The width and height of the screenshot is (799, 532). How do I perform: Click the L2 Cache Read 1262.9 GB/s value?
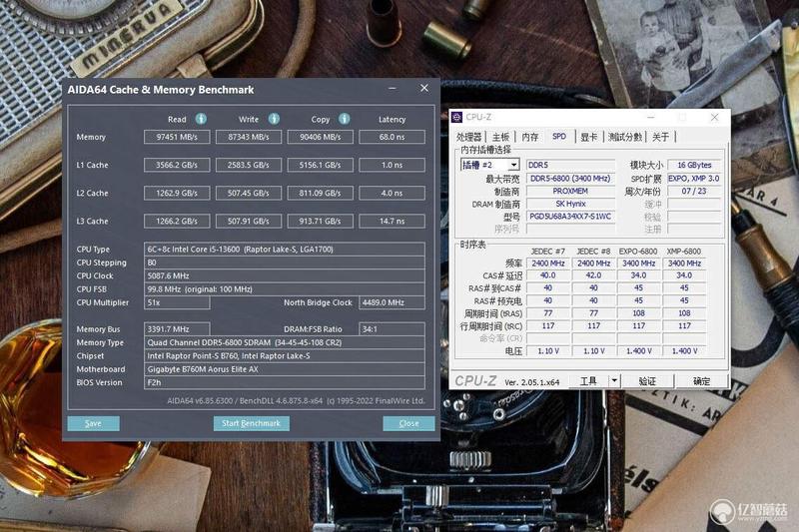pos(177,193)
